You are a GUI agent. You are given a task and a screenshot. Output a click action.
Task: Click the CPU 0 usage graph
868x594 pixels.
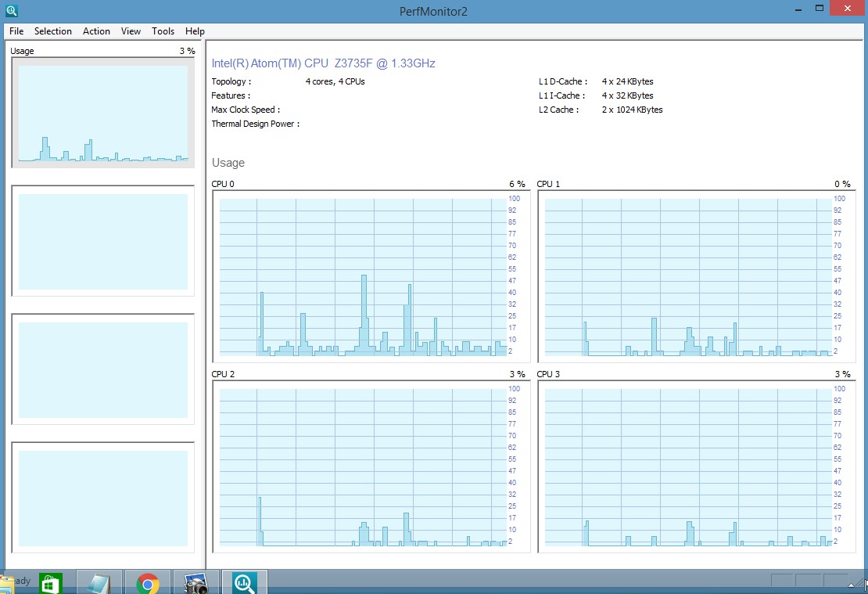click(371, 276)
